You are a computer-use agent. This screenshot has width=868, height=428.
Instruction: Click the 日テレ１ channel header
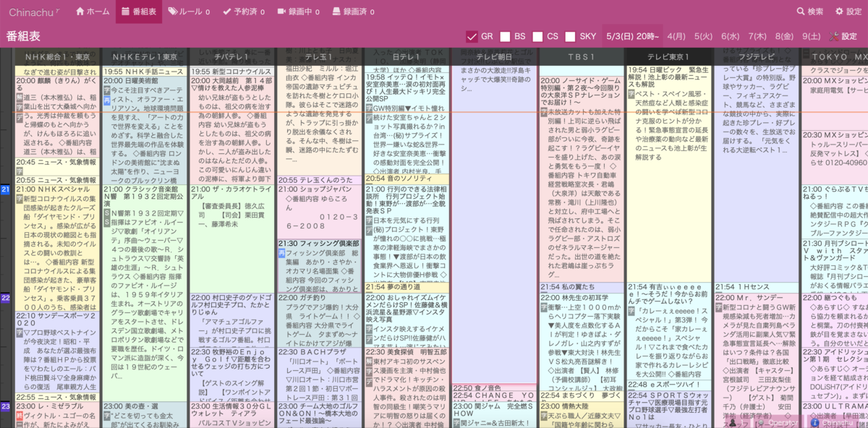point(407,57)
